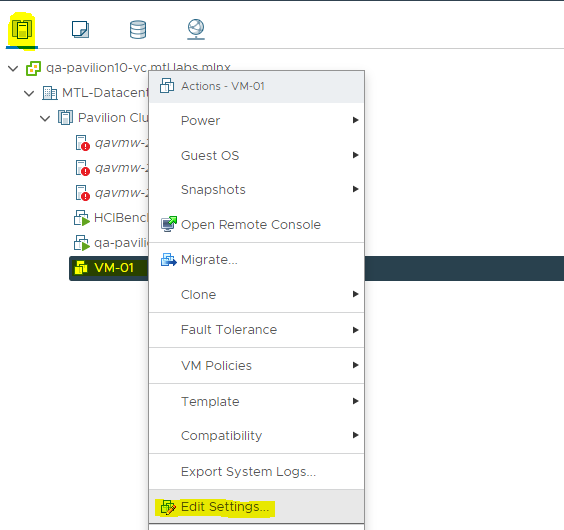Click the MTL-Datacenter building icon
564x530 pixels.
point(50,93)
